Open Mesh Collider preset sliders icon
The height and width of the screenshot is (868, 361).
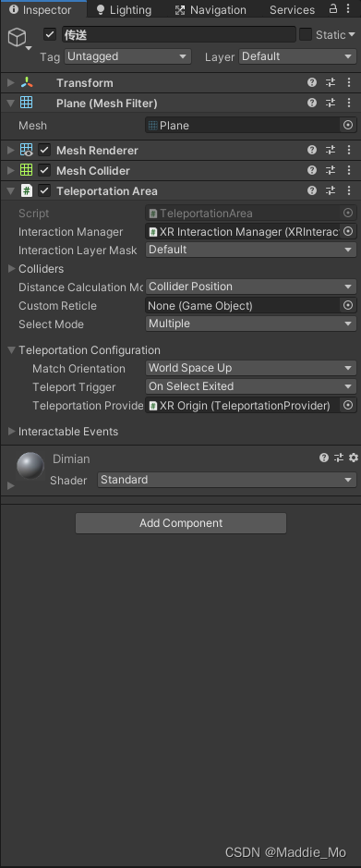tap(331, 170)
